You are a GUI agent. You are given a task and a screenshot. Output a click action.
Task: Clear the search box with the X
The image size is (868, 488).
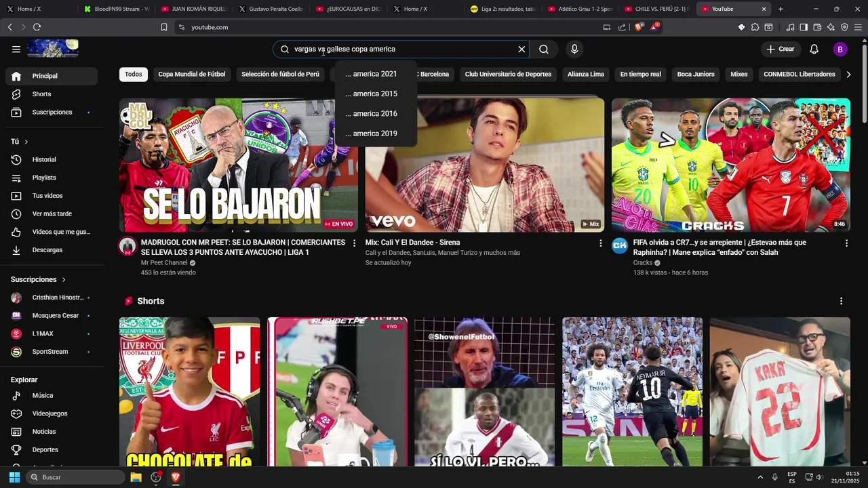pyautogui.click(x=521, y=49)
